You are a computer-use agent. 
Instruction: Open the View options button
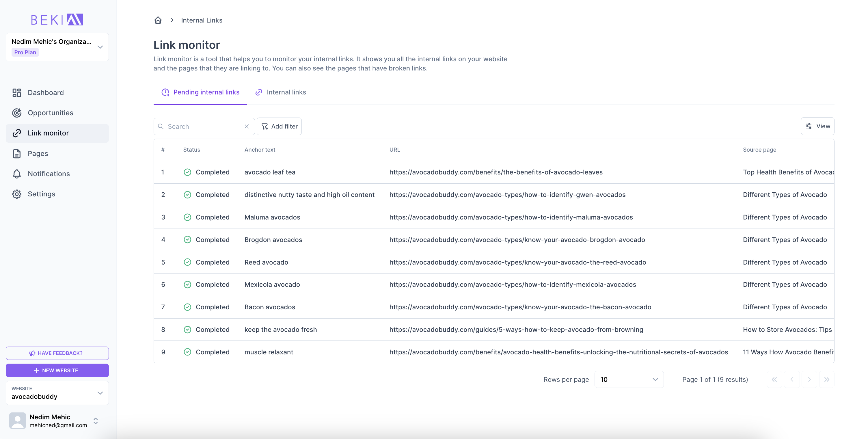pyautogui.click(x=817, y=126)
